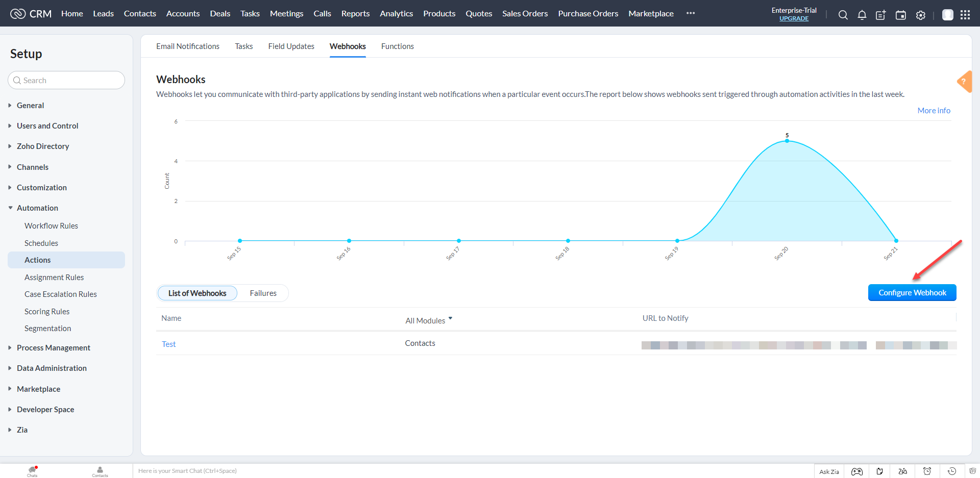Switch to the Functions tab
The height and width of the screenshot is (478, 980).
[397, 46]
